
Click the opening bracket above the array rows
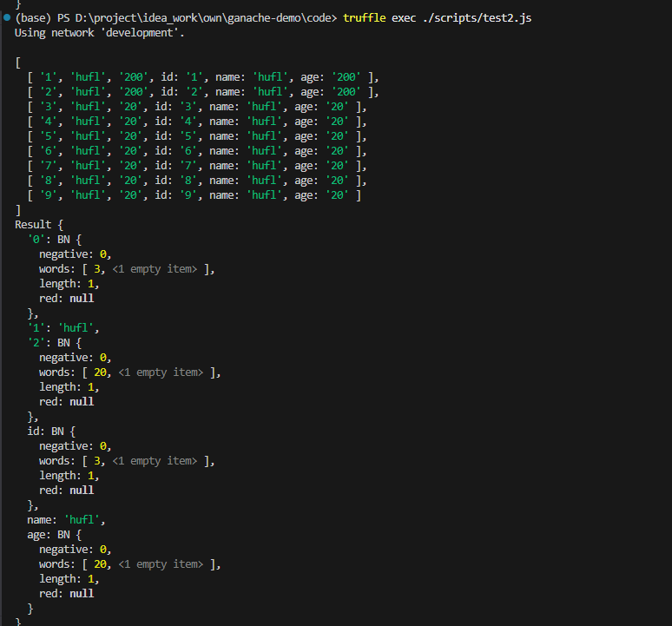[18, 62]
